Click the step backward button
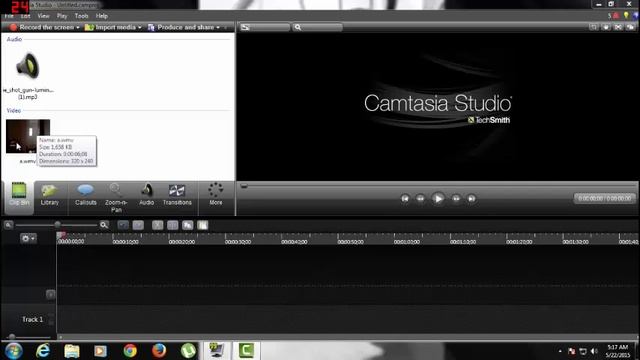Viewport: 640px width, 360px height. (x=420, y=198)
